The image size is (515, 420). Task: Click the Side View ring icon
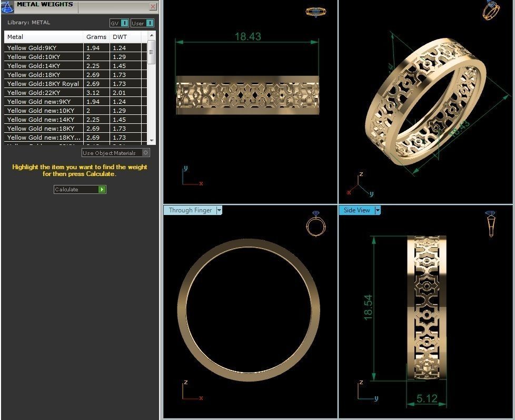coord(490,224)
